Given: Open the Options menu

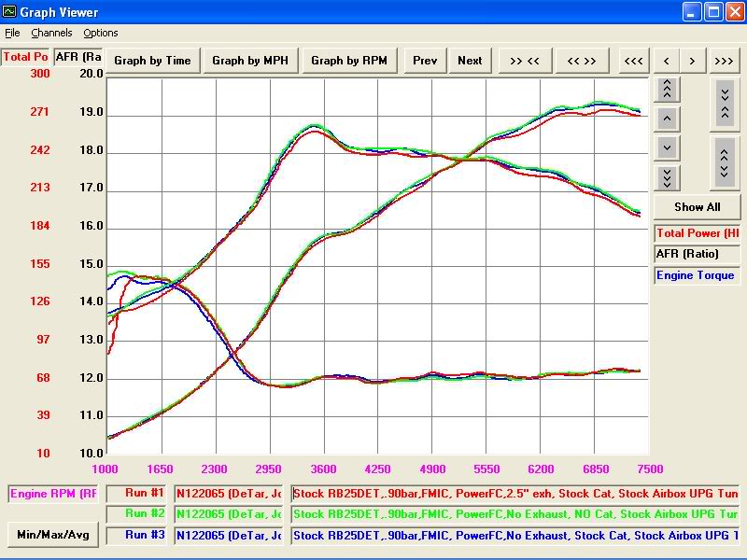Looking at the screenshot, I should click(101, 33).
